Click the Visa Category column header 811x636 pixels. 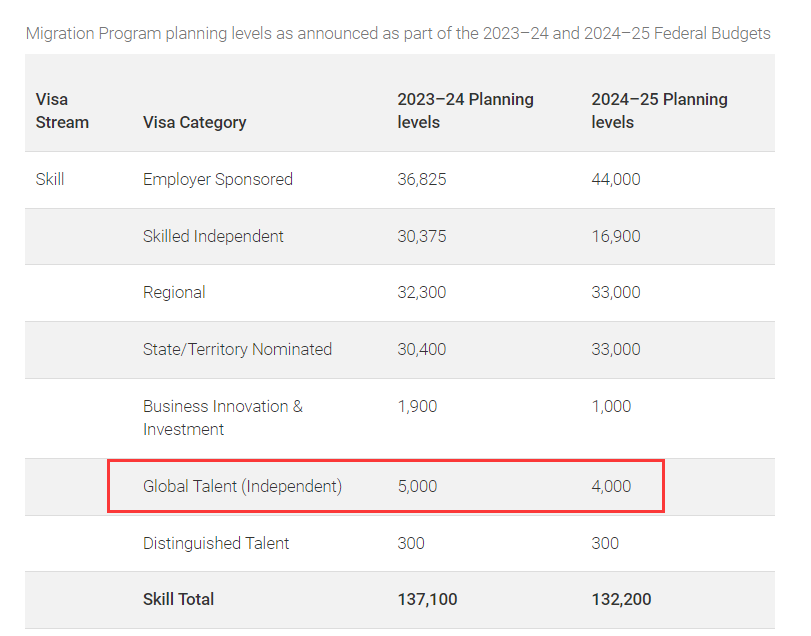tap(194, 122)
